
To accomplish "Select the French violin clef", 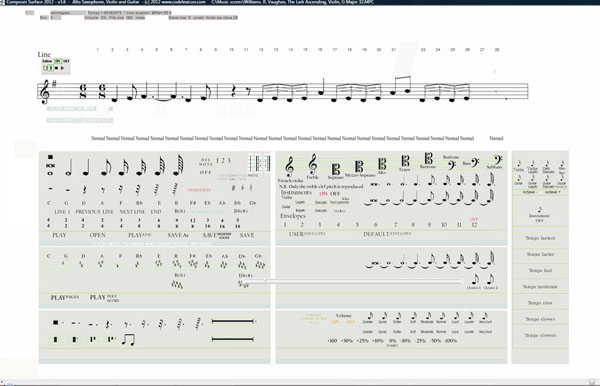I will click(x=290, y=167).
